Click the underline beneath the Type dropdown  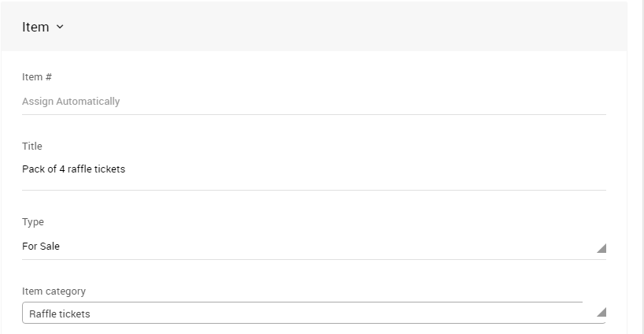pos(314,259)
